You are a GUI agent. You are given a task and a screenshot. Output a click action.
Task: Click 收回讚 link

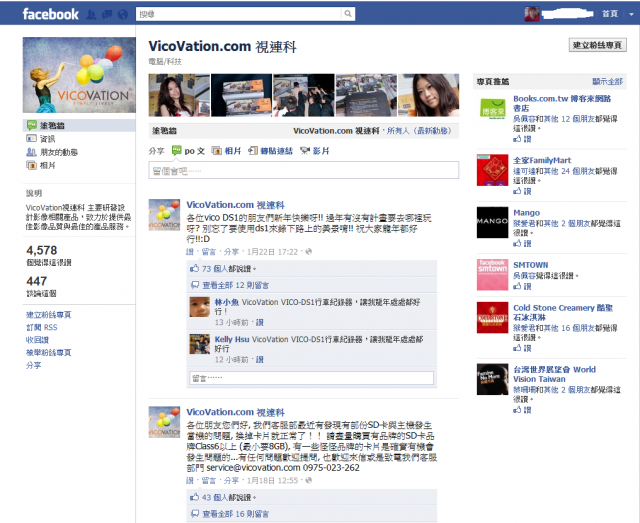(37, 340)
